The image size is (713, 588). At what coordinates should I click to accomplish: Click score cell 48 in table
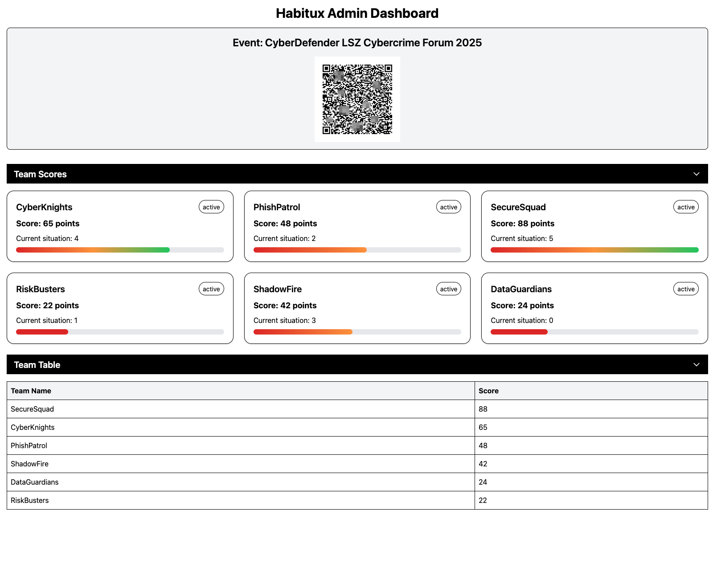[x=591, y=445]
